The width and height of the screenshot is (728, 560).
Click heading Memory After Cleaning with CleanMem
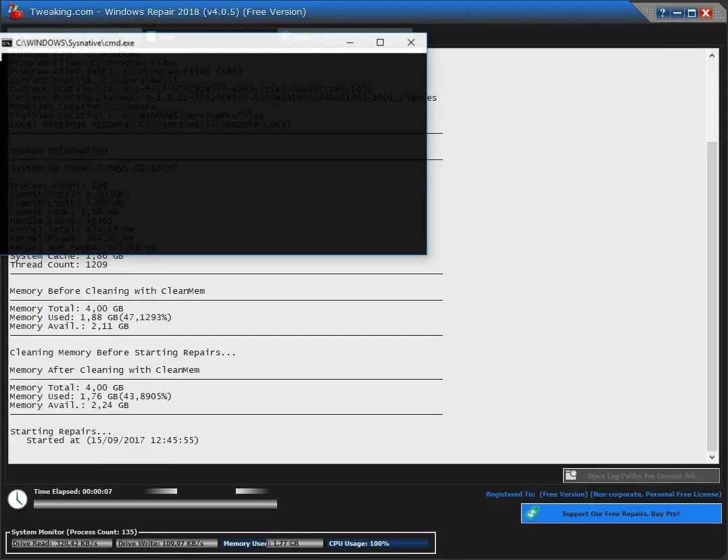105,370
